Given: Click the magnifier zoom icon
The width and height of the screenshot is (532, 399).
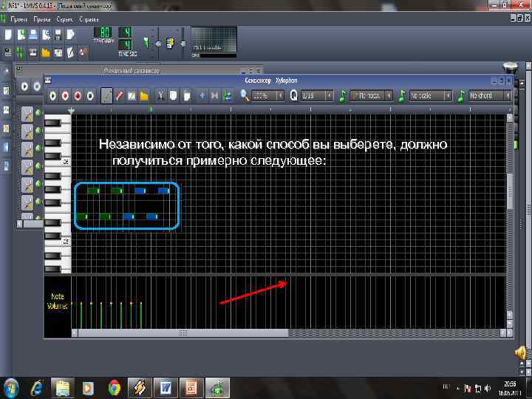Looking at the screenshot, I should coord(245,96).
